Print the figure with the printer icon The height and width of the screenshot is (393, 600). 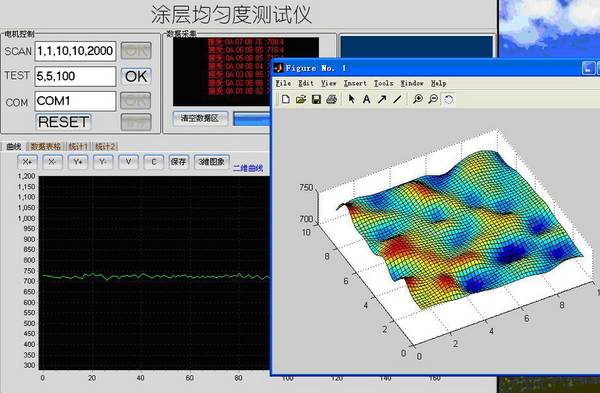pos(331,99)
